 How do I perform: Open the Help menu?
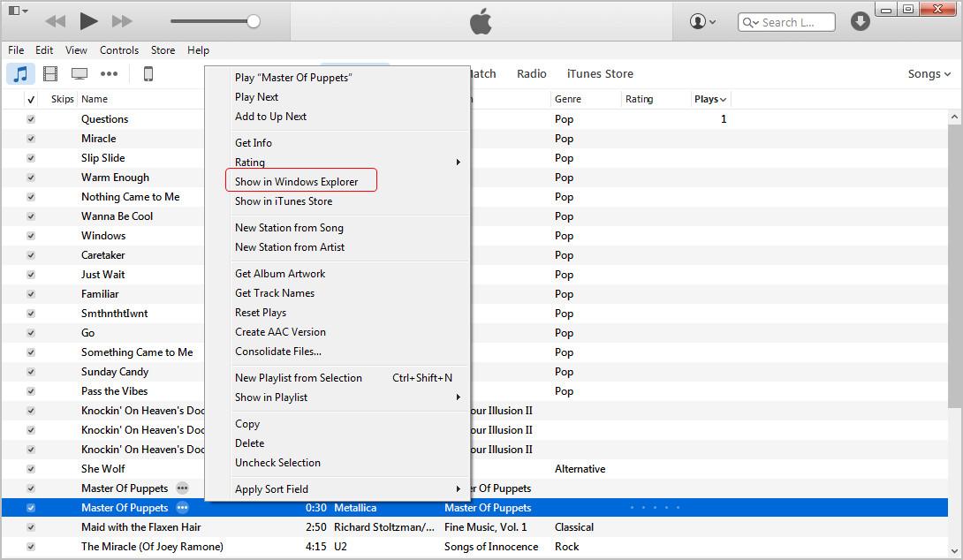(x=199, y=50)
